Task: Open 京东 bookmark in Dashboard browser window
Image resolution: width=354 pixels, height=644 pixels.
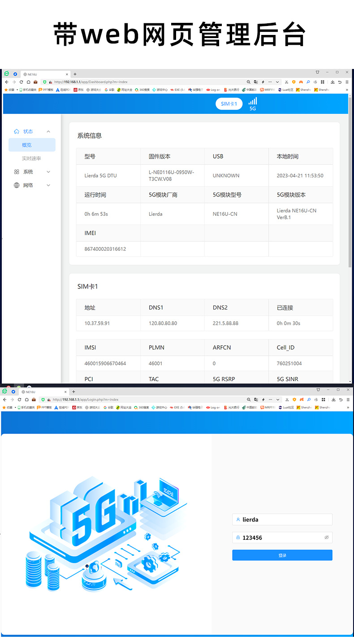Action: (78, 90)
